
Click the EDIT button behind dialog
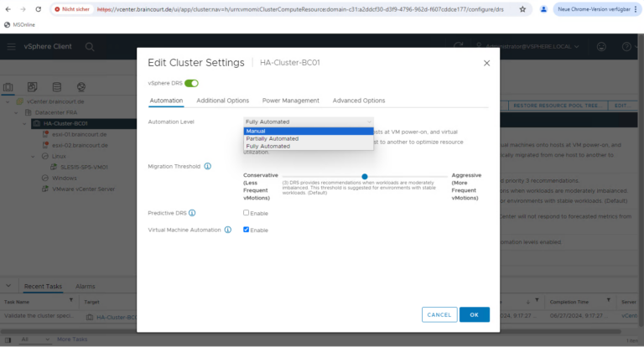coord(623,106)
